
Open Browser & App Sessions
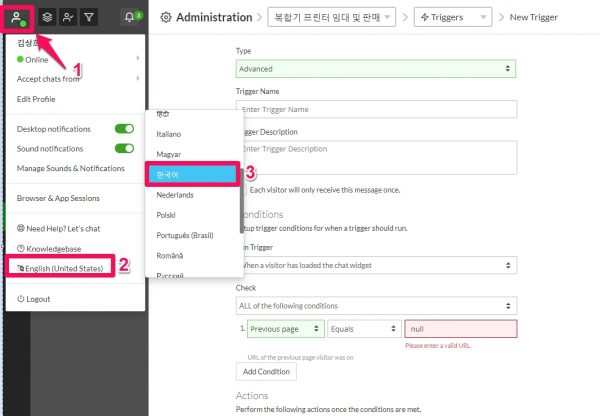[58, 198]
